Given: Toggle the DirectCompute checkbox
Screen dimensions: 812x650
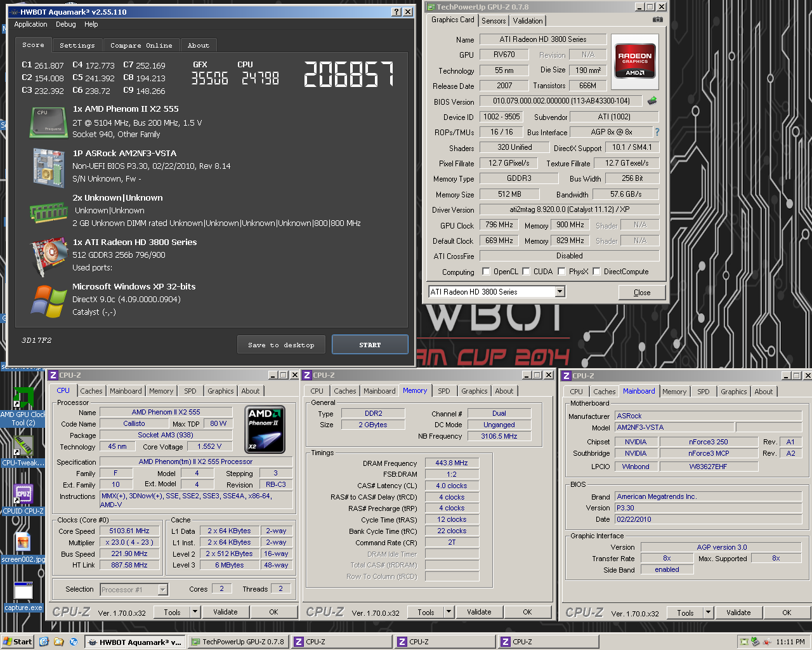Looking at the screenshot, I should [596, 272].
